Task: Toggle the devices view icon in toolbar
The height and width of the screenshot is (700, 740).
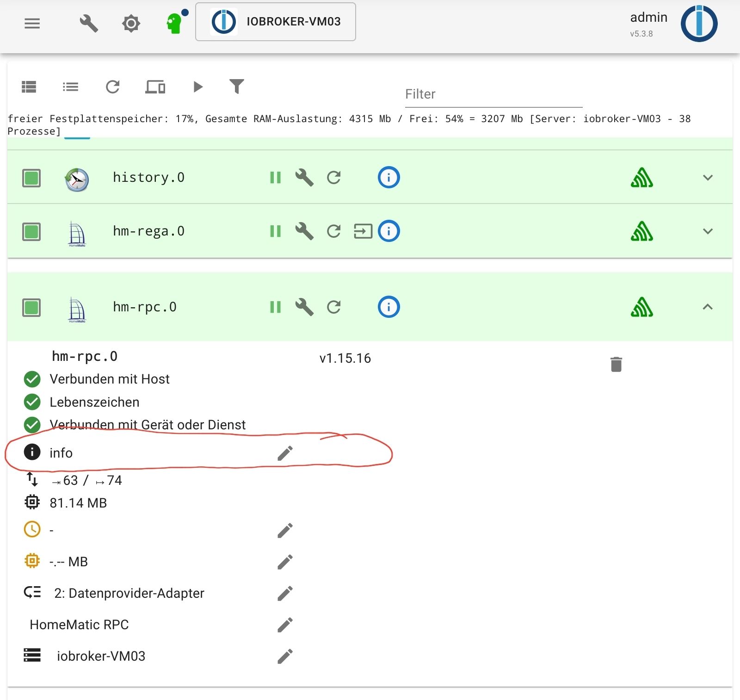Action: point(155,87)
